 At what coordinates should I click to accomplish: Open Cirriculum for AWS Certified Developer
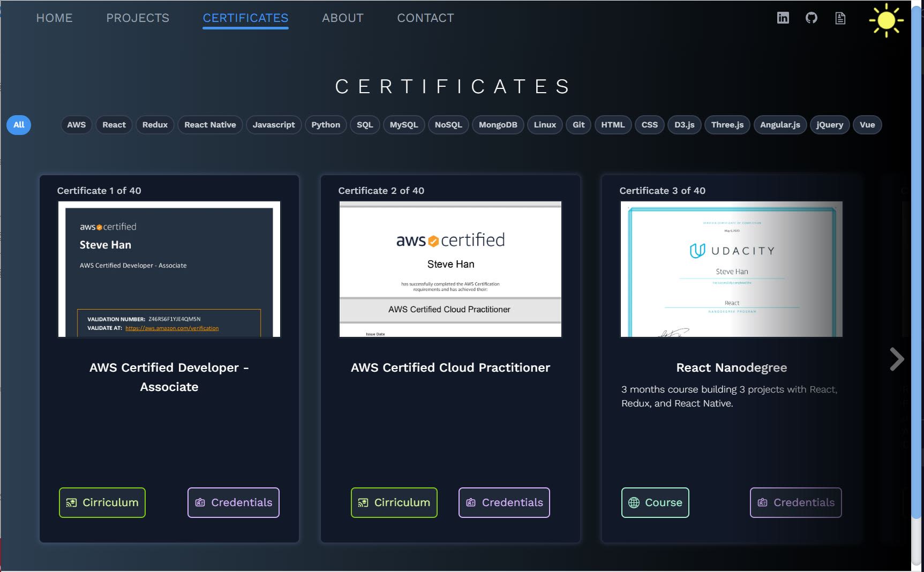[102, 502]
